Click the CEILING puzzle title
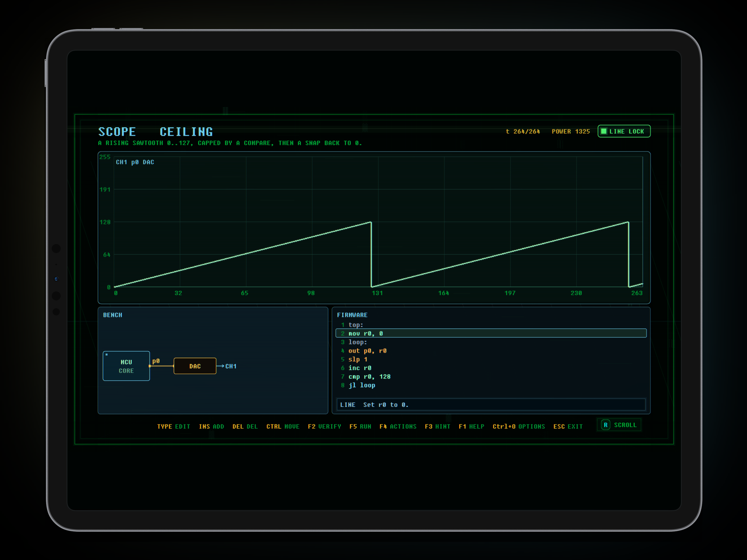Image resolution: width=747 pixels, height=560 pixels. click(x=186, y=132)
